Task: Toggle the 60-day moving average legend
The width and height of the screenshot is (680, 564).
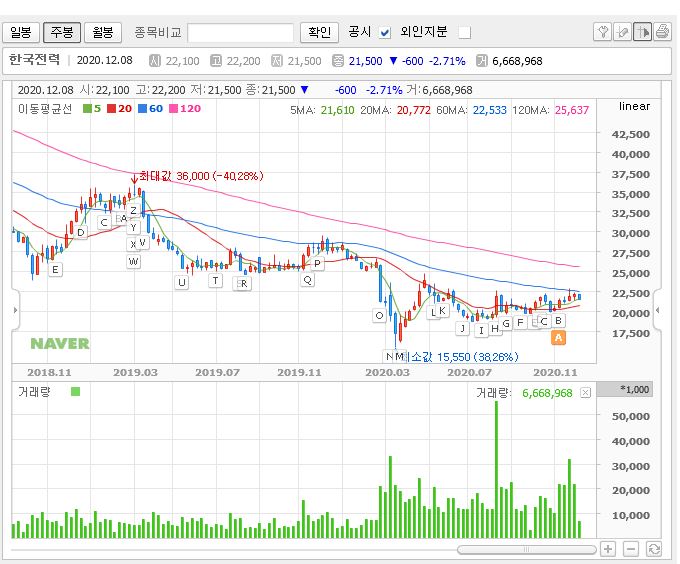Action: tap(150, 108)
